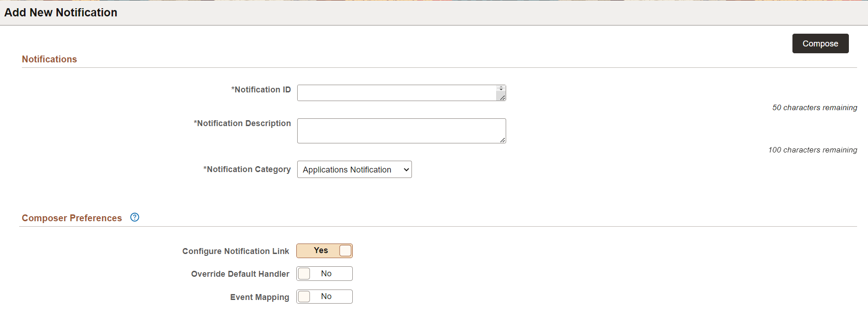Click the Event Mapping label
The height and width of the screenshot is (315, 868).
[260, 297]
